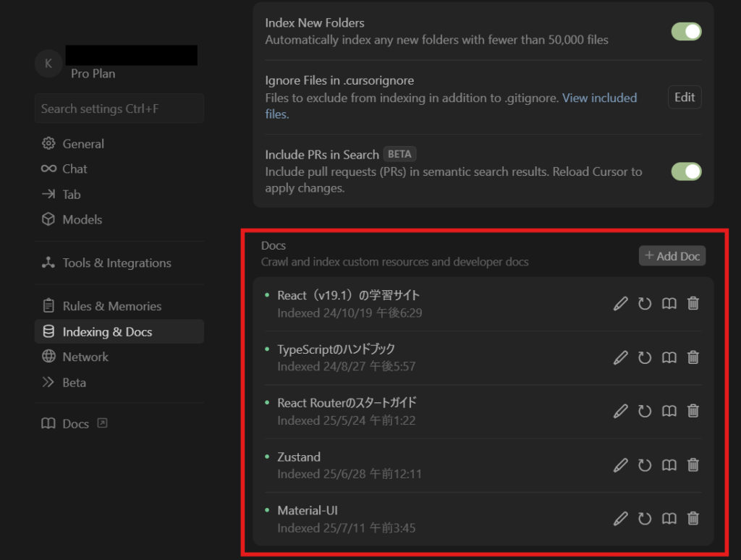Focus the Search settings field
Screen dimensions: 741x560
(x=119, y=109)
